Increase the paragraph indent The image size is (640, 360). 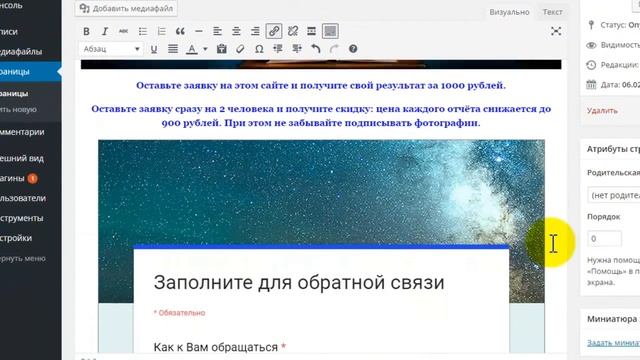pos(297,49)
